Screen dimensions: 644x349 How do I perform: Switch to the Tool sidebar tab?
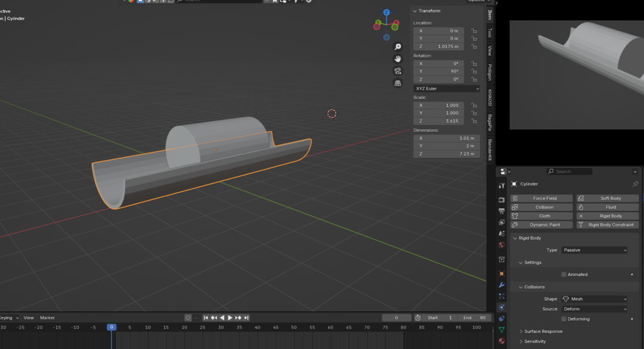pyautogui.click(x=490, y=33)
